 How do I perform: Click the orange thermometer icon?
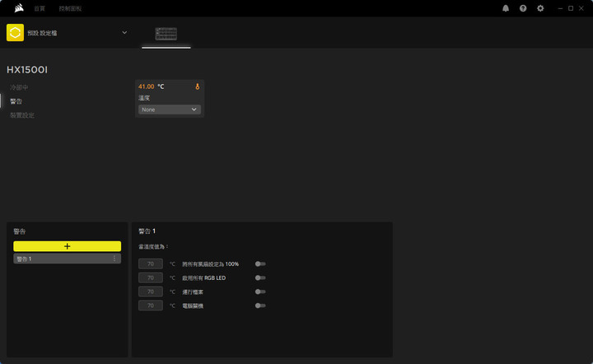tap(198, 86)
